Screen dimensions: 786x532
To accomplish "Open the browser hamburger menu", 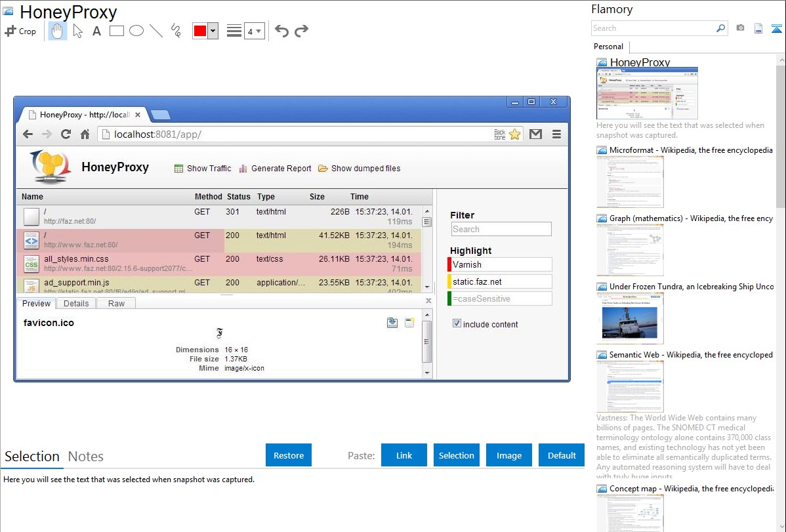I will click(x=556, y=134).
